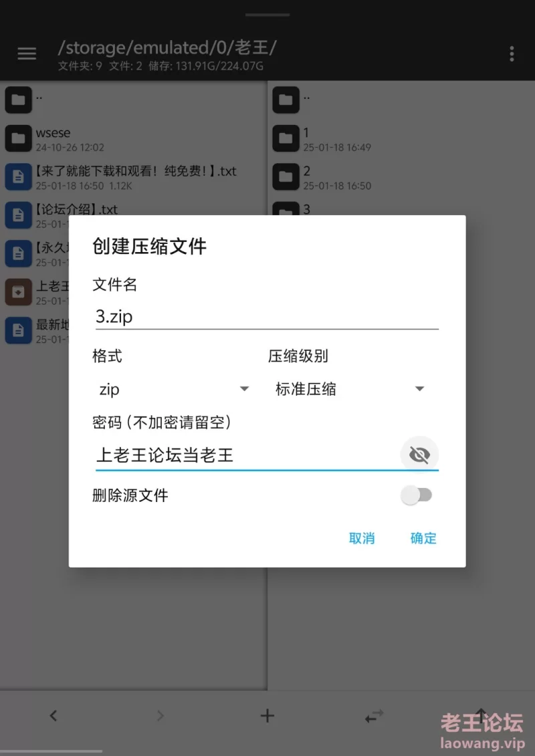
Task: Click the 取消 button
Action: tap(362, 538)
